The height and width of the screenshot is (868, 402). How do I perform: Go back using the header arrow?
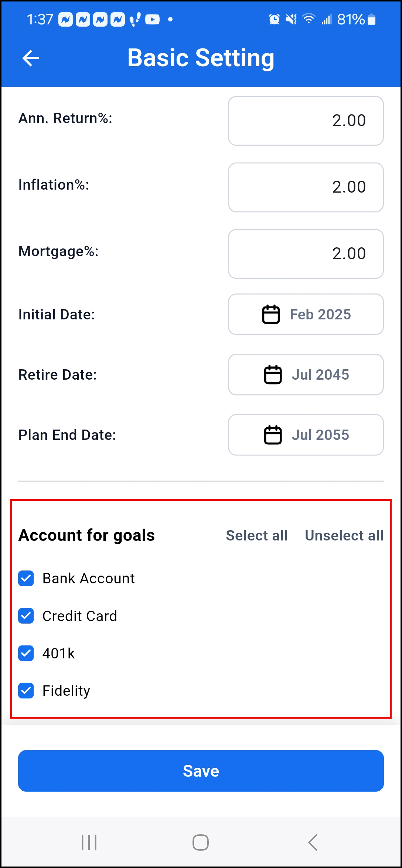coord(31,58)
